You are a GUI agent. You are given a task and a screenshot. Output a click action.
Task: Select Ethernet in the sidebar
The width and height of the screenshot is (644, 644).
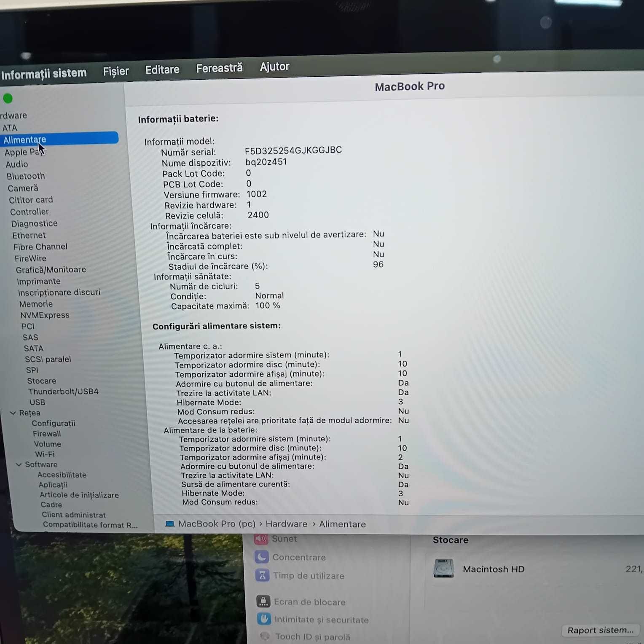tap(29, 235)
